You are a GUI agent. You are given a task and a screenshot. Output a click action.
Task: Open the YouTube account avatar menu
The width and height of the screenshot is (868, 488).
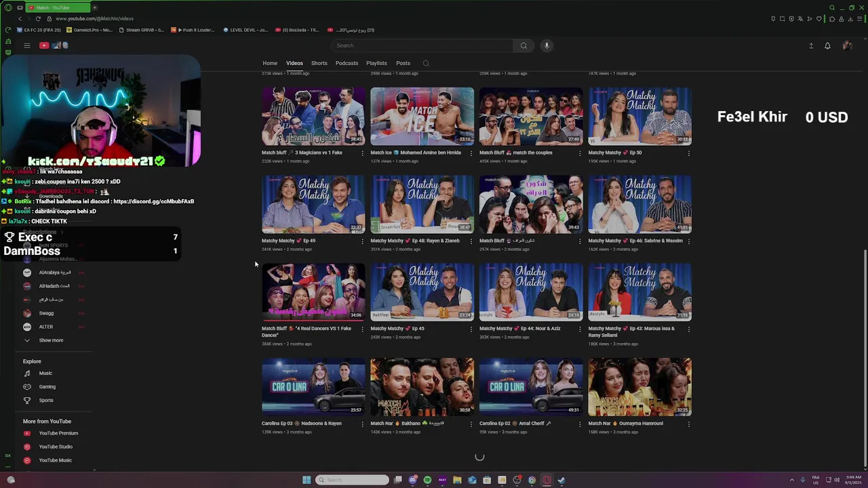[x=847, y=45]
